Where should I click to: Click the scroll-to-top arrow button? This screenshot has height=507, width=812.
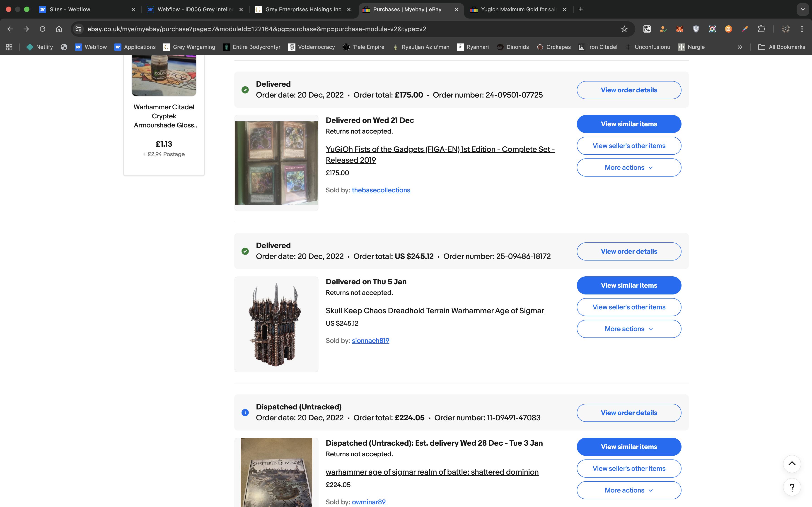[x=792, y=464]
